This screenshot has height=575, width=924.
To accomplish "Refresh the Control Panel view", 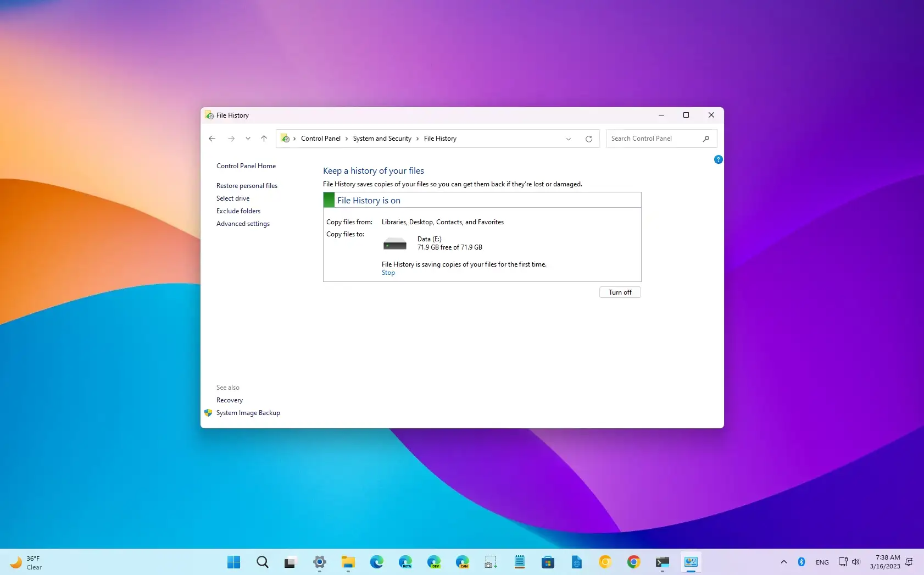I will [x=588, y=139].
